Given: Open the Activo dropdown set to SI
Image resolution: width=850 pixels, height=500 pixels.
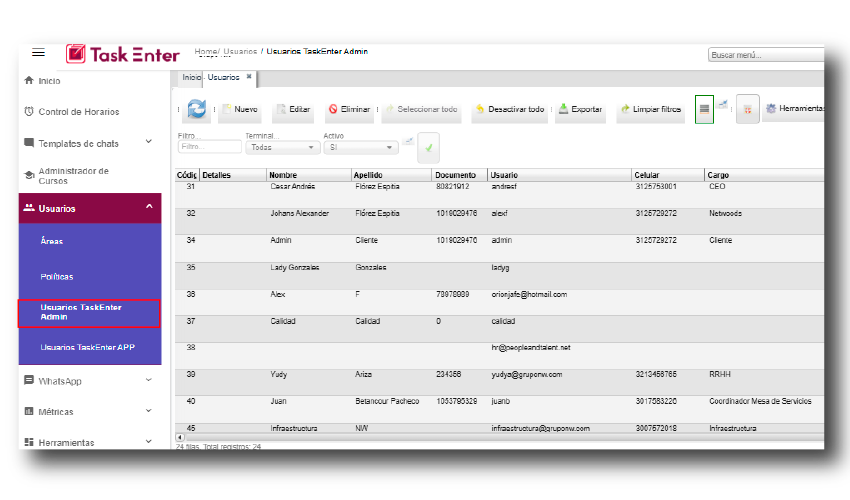Looking at the screenshot, I should (x=361, y=147).
